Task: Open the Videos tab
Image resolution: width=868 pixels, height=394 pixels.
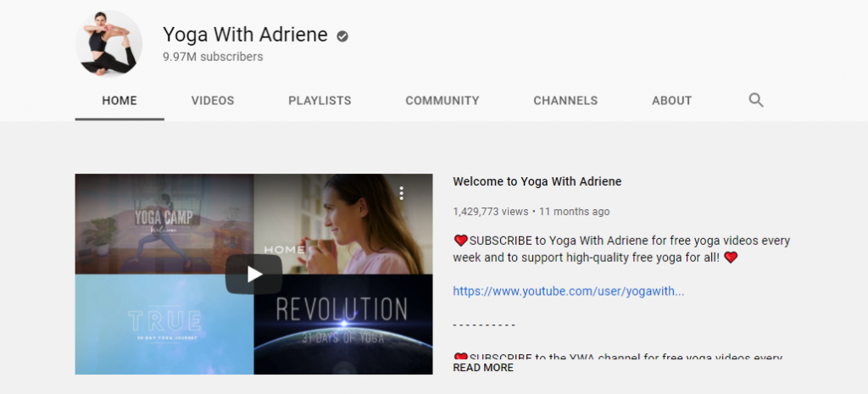Action: point(213,101)
